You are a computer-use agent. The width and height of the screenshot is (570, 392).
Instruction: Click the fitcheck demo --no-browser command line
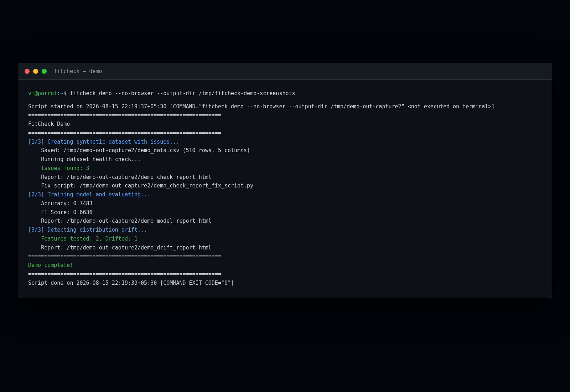click(182, 93)
